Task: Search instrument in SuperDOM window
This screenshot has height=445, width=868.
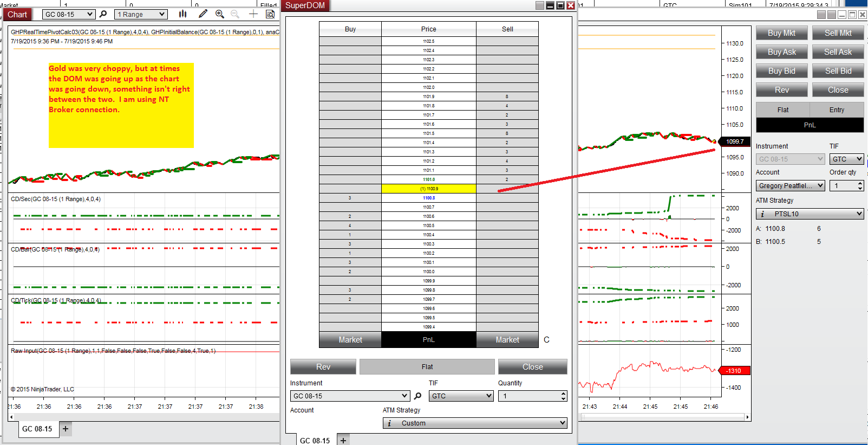Action: point(417,396)
